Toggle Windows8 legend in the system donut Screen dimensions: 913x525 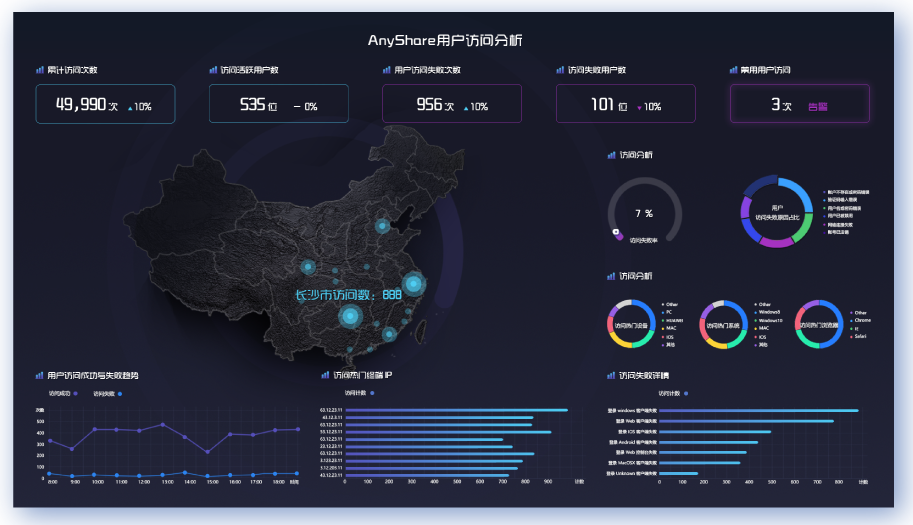pos(767,313)
